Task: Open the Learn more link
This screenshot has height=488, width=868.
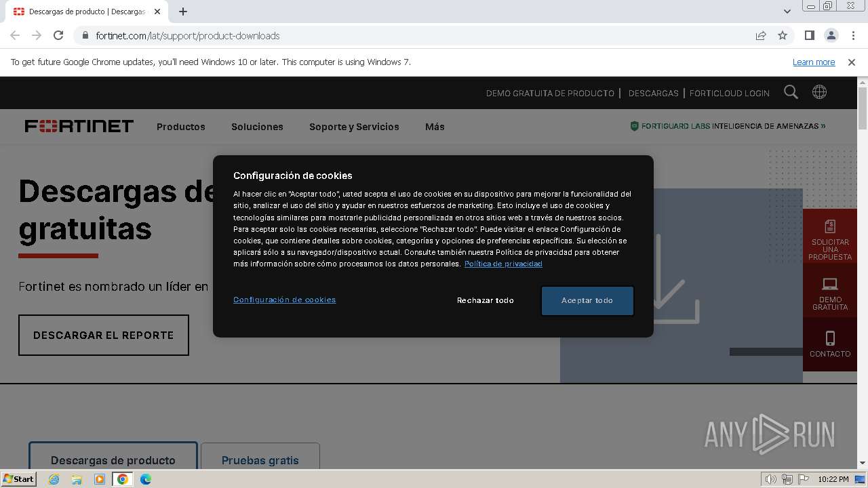Action: pyautogui.click(x=814, y=62)
